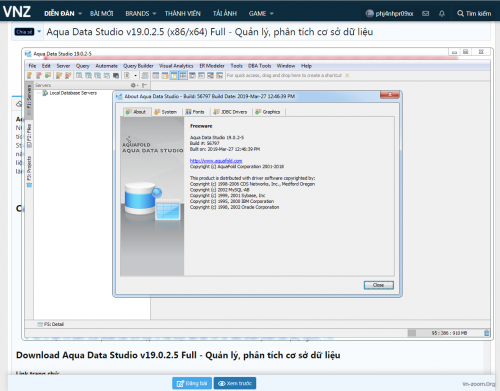Click the VNZ site logo

click(17, 12)
